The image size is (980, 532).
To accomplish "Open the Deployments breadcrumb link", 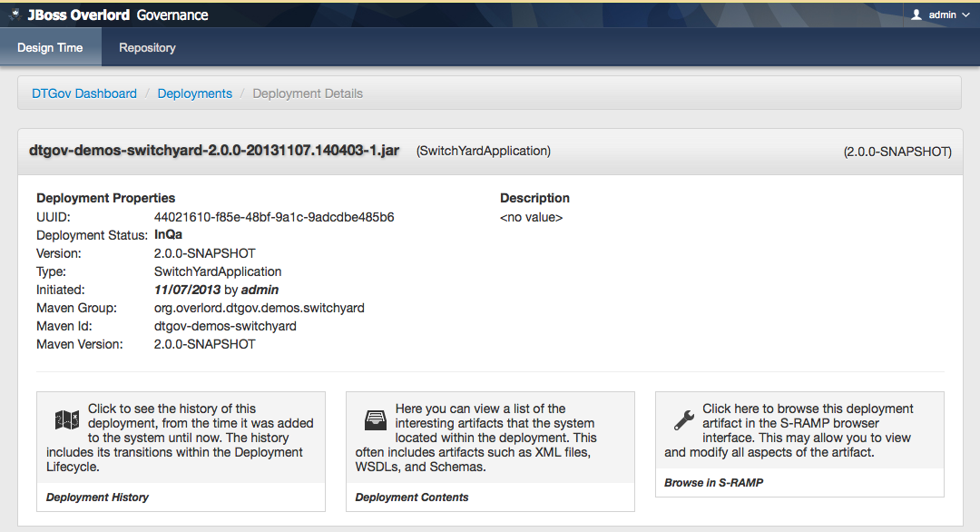I will click(194, 94).
